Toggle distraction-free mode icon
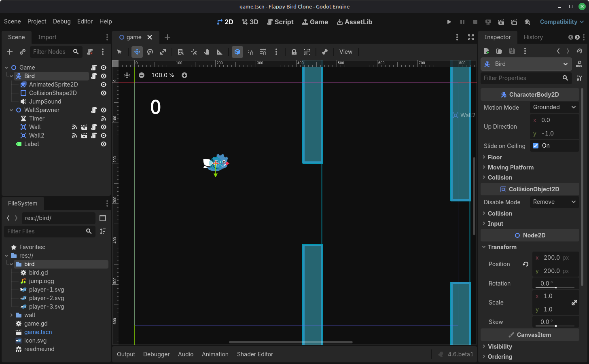Image resolution: width=589 pixels, height=364 pixels. 471,37
